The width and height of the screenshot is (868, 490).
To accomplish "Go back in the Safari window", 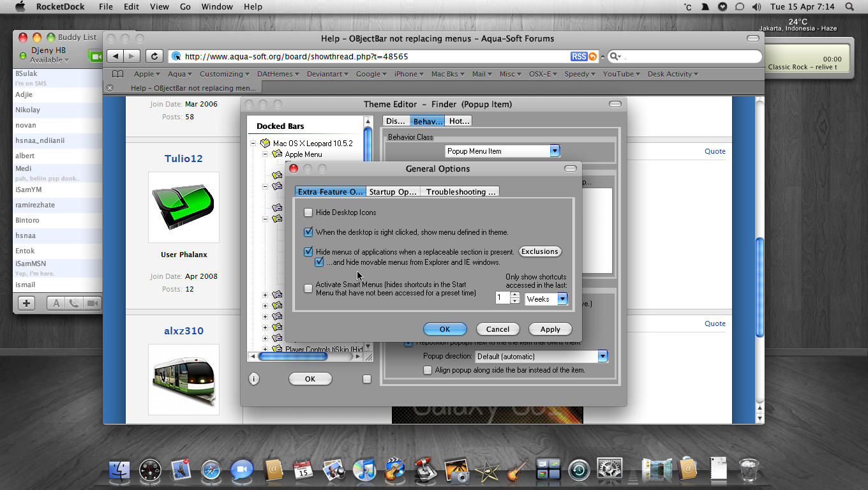I will click(116, 56).
